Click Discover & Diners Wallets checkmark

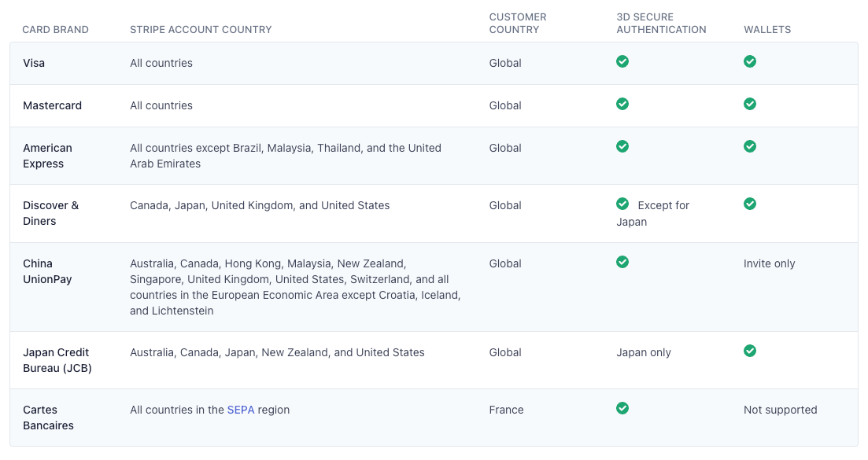tap(750, 204)
